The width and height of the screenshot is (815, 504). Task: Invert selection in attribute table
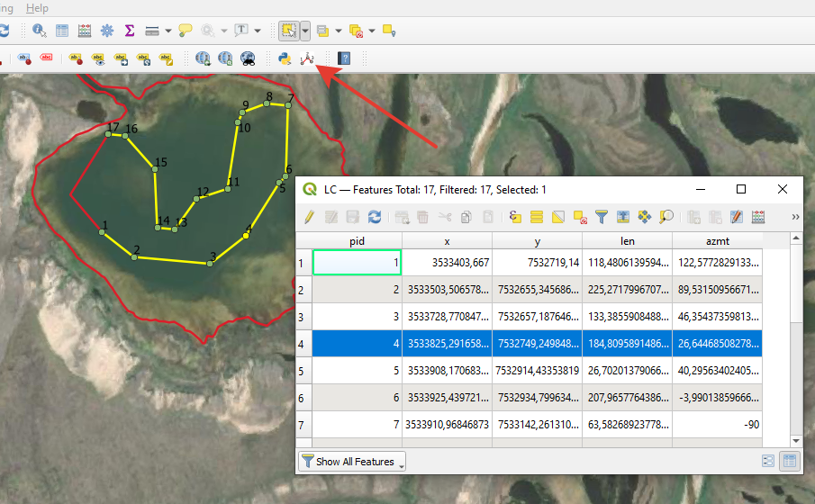558,217
